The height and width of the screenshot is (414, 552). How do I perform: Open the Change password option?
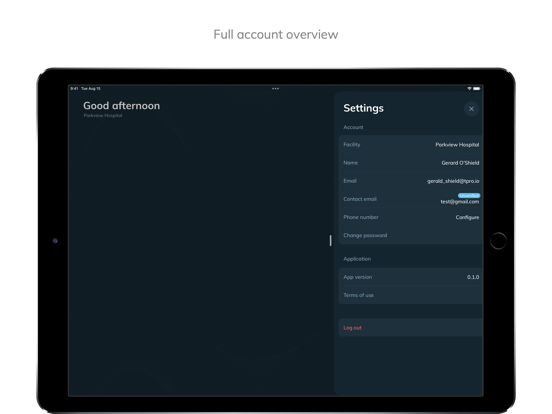[x=410, y=235]
